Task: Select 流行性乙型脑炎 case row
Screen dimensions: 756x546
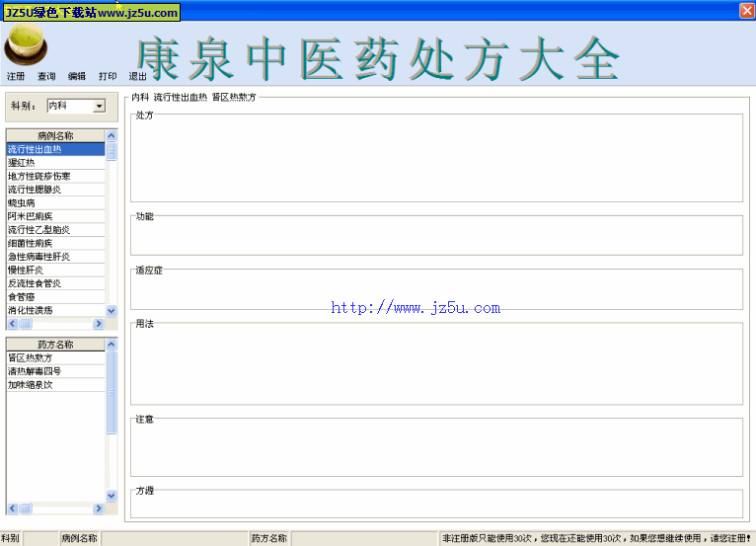Action: (55, 230)
